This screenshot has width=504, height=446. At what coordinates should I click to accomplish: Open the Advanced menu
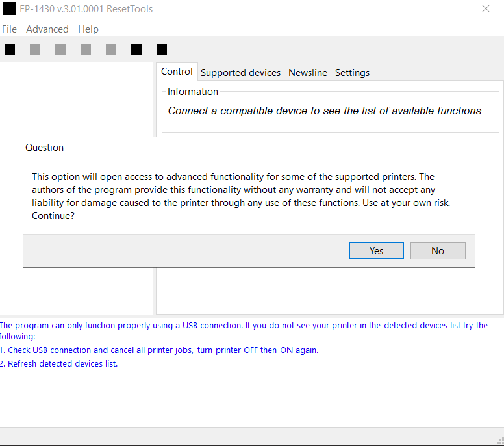[x=47, y=29]
